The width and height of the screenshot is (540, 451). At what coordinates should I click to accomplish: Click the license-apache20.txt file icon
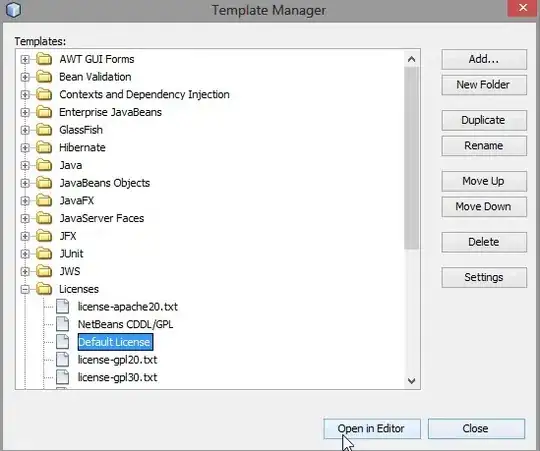tap(63, 306)
